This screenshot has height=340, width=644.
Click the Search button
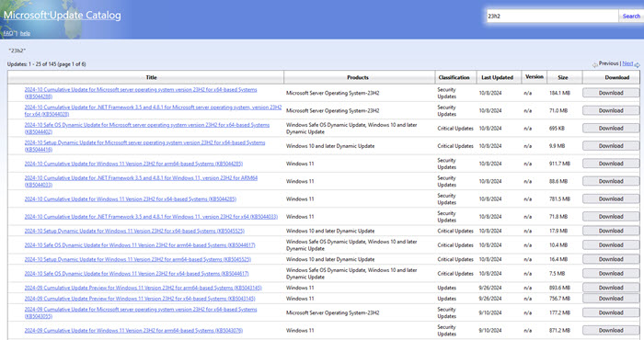pos(631,16)
